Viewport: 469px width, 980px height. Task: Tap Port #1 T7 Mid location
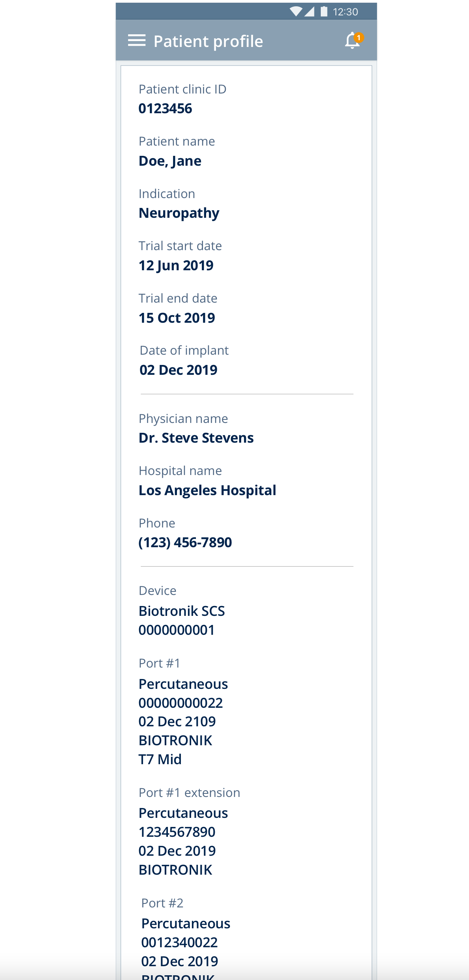[x=160, y=759]
